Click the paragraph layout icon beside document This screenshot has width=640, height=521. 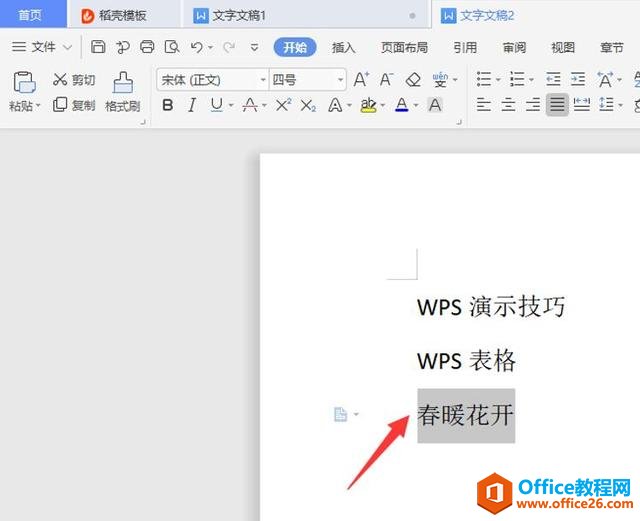click(x=340, y=414)
